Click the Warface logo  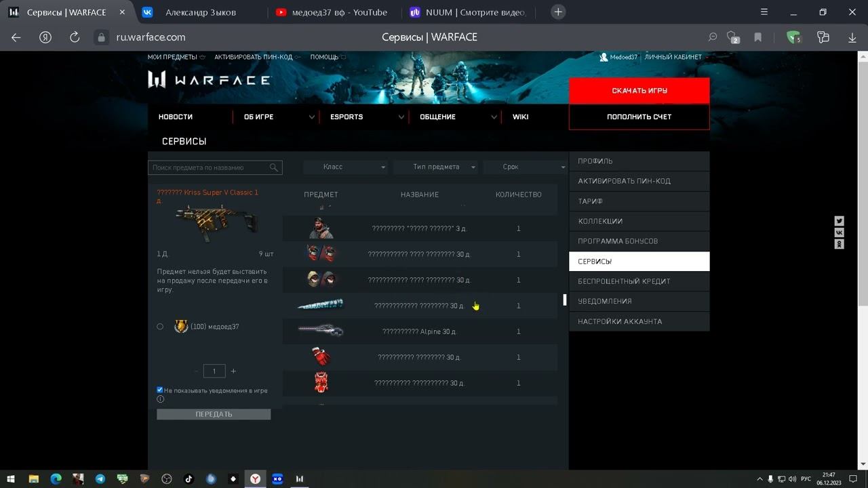click(209, 80)
